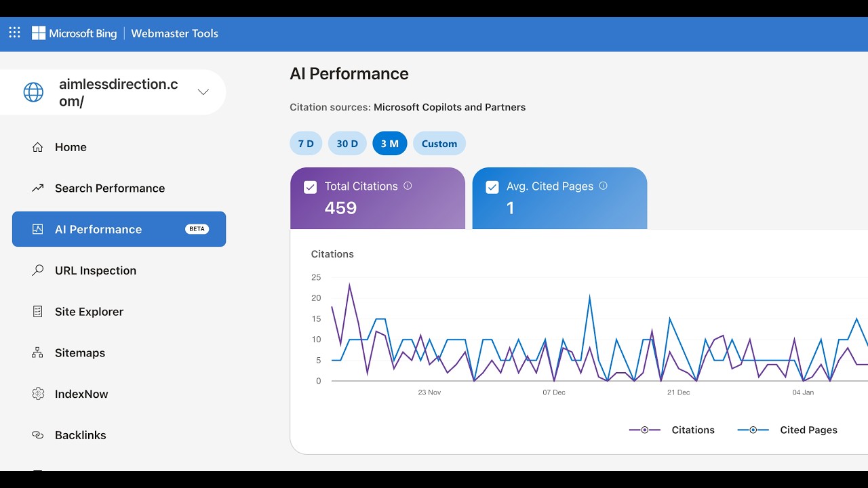Click the Citations chart title
The image size is (868, 488).
[332, 254]
